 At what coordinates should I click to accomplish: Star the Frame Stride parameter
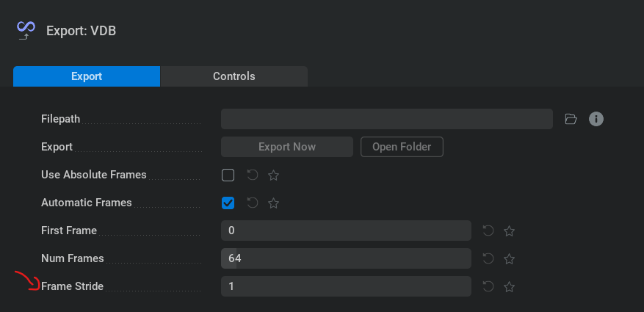coord(509,287)
